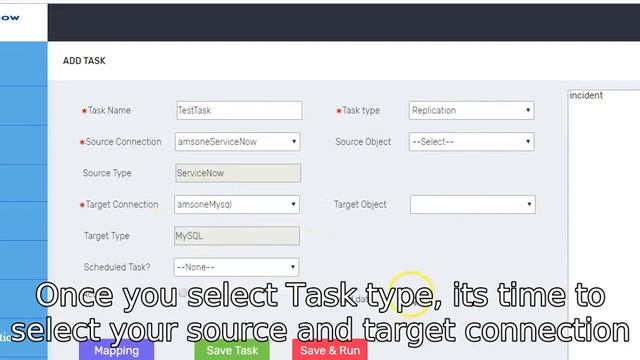The image size is (640, 360).
Task: Open the empty Target Object dropdown
Action: coord(473,204)
